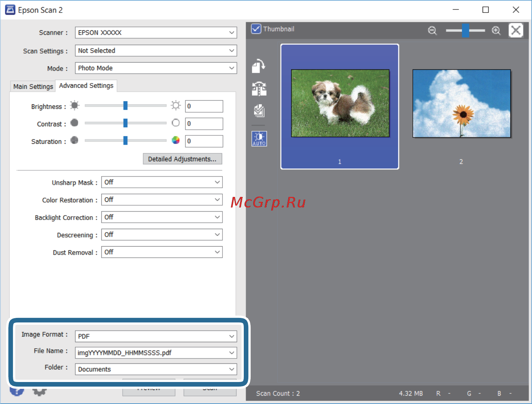Image resolution: width=532 pixels, height=404 pixels.
Task: Click the auto exposure icon
Action: [259, 139]
